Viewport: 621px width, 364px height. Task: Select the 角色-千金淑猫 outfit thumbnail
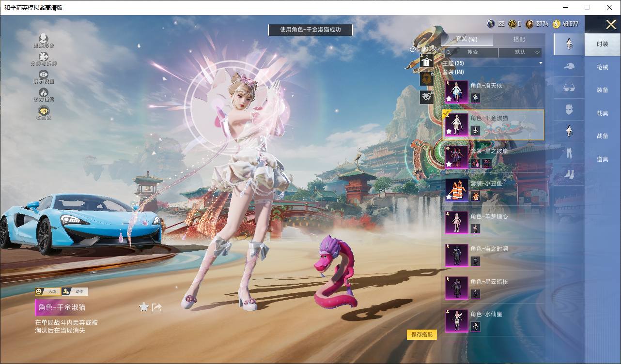click(x=456, y=124)
